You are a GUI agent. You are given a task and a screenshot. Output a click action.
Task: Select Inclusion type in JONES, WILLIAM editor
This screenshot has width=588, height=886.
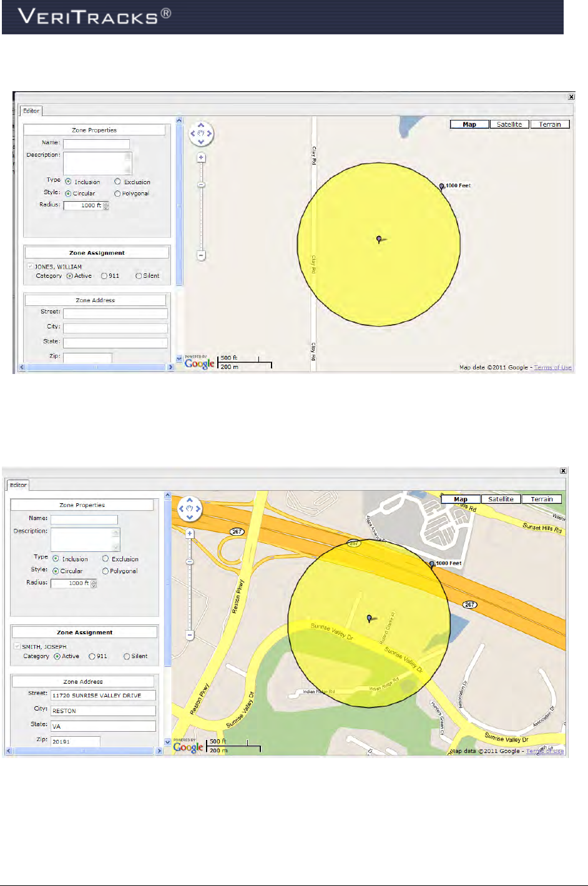point(68,182)
